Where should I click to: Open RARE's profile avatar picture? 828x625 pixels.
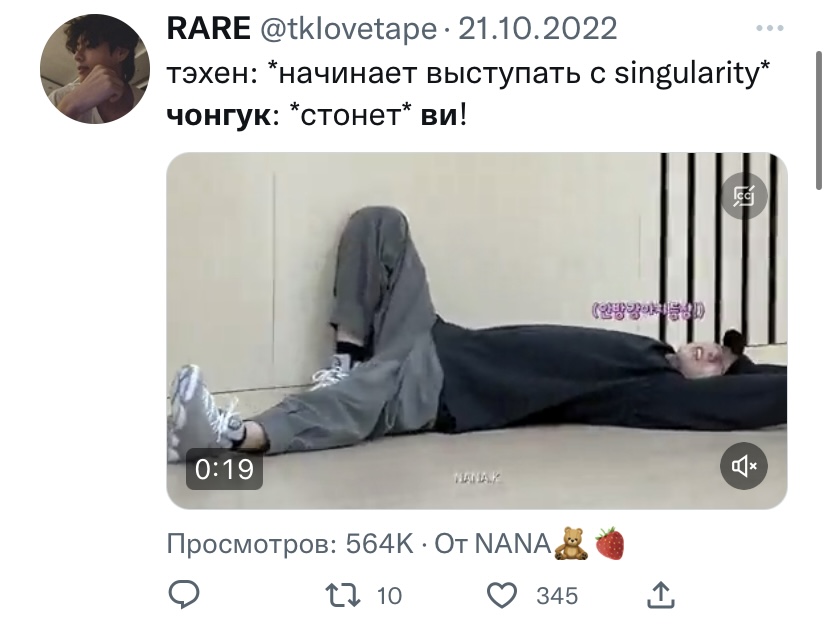click(x=95, y=69)
